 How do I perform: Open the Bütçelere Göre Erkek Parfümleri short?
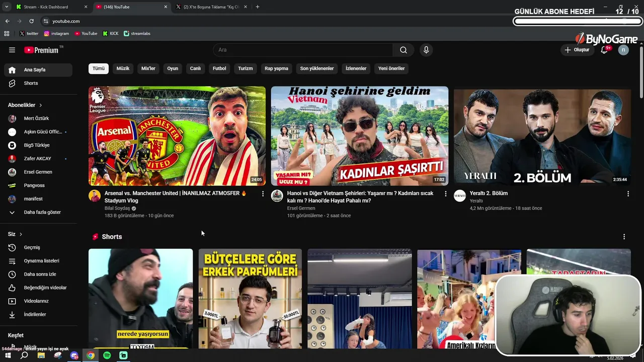pos(250,299)
